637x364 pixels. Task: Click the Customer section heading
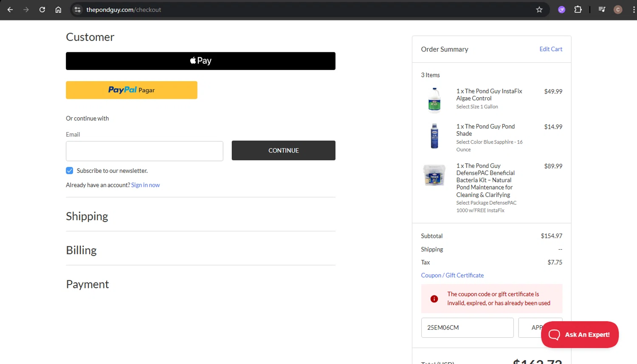pos(90,37)
